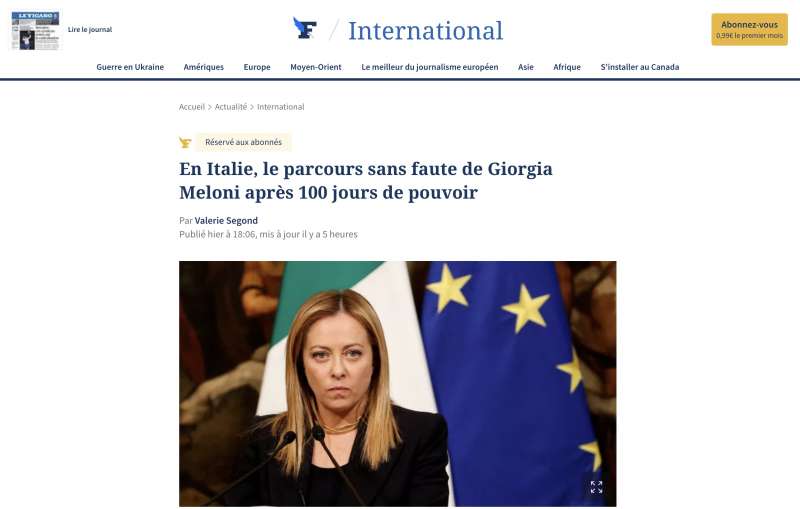Click the International breadcrumb link
800x509 pixels.
281,107
